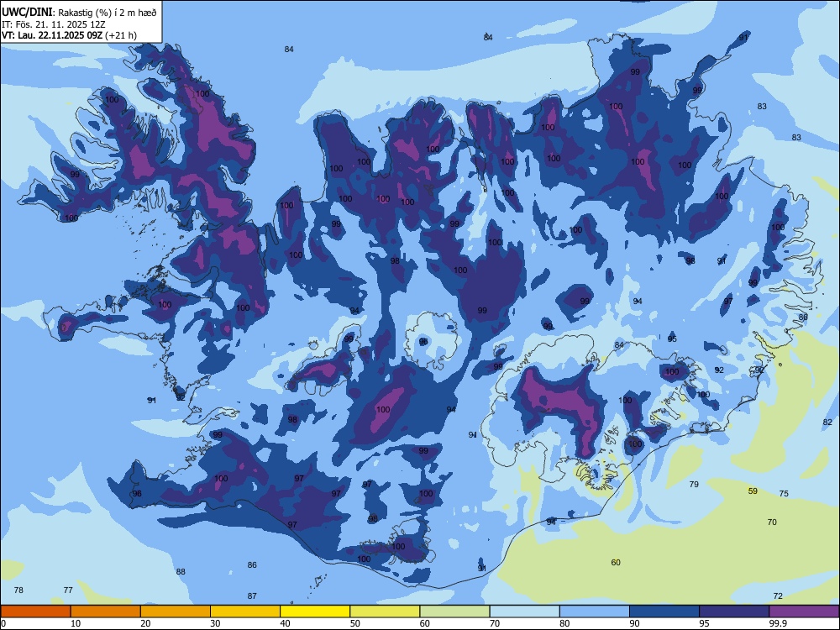Click the amber 30–40 legend color block
The height and width of the screenshot is (630, 840).
pos(245,612)
